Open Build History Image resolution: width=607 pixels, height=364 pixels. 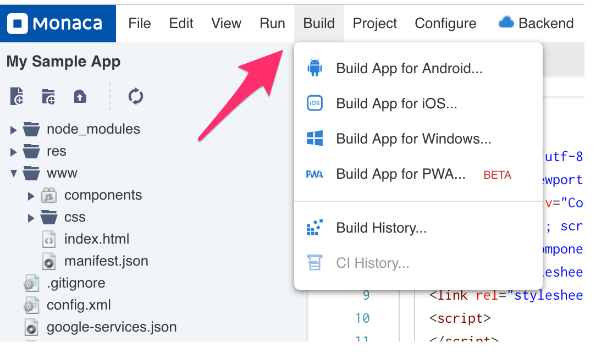pyautogui.click(x=418, y=228)
